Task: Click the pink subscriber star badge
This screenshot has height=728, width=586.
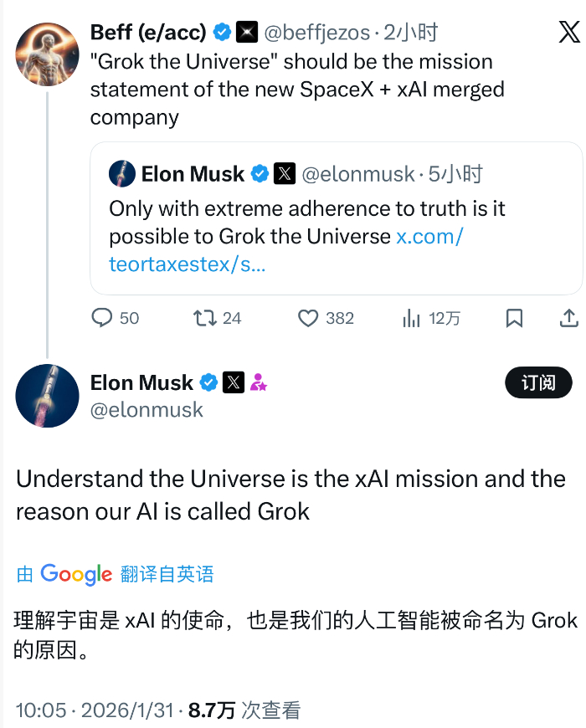Action: pos(259,383)
